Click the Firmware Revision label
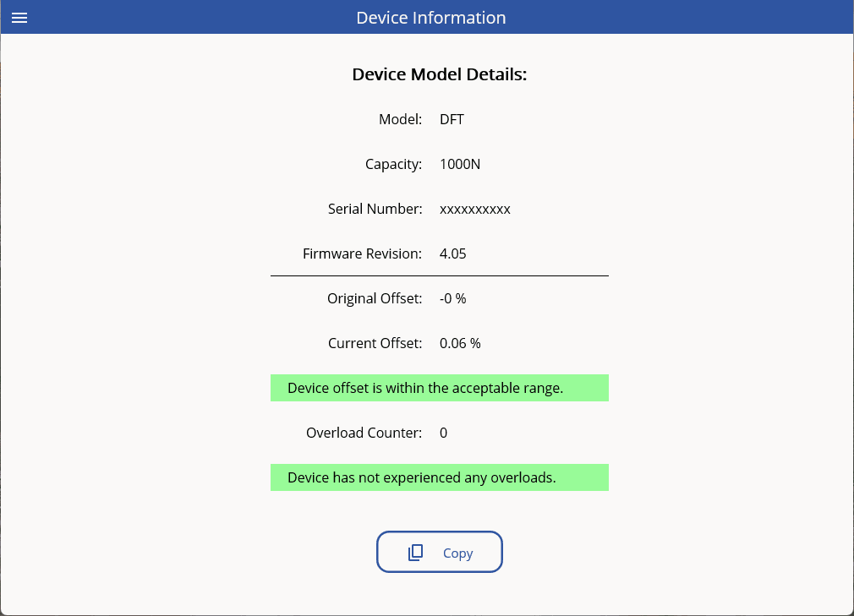854x616 pixels. click(x=362, y=253)
